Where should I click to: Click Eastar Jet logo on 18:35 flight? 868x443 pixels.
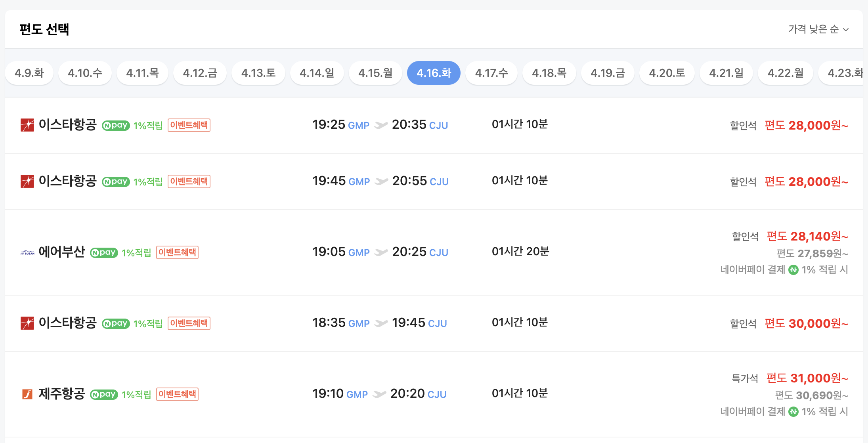point(27,323)
